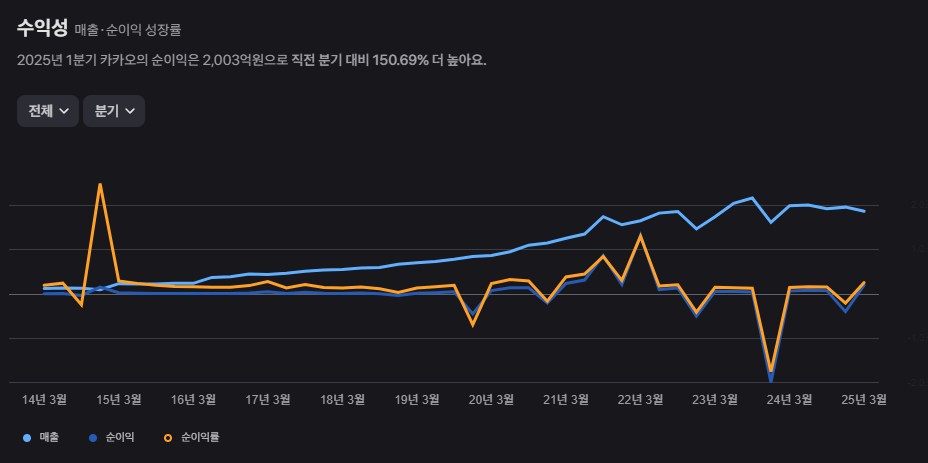Click the 18년 3월 axis label
The width and height of the screenshot is (928, 463).
point(343,400)
